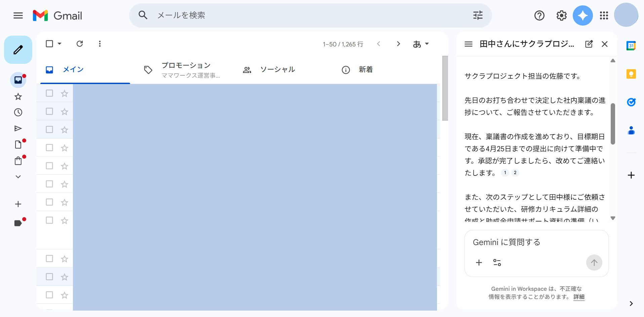Open the Starred mail folder
Screen dimensions: 644x317
[18, 96]
